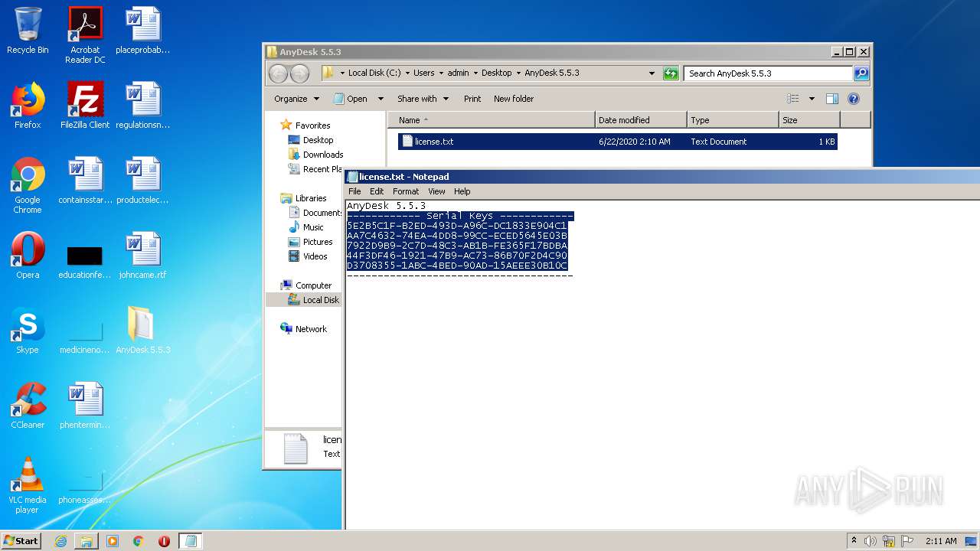Open FileZilla Client shortcut

85,106
